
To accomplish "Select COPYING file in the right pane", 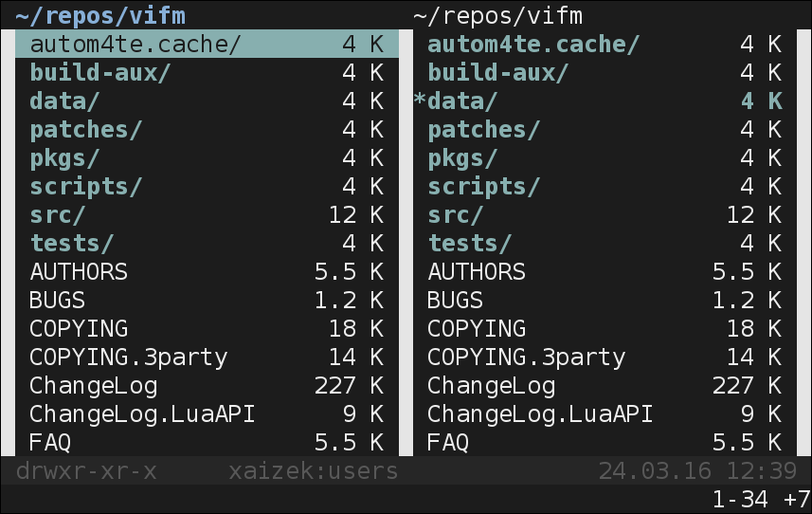I will point(604,328).
